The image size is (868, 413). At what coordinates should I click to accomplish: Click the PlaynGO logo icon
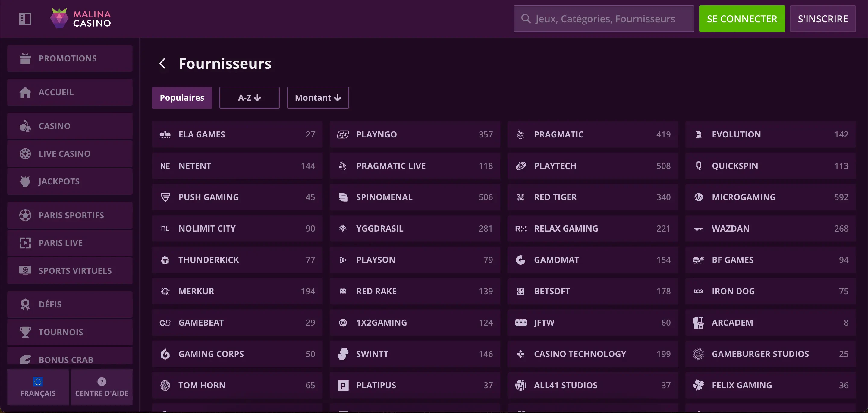coord(343,134)
